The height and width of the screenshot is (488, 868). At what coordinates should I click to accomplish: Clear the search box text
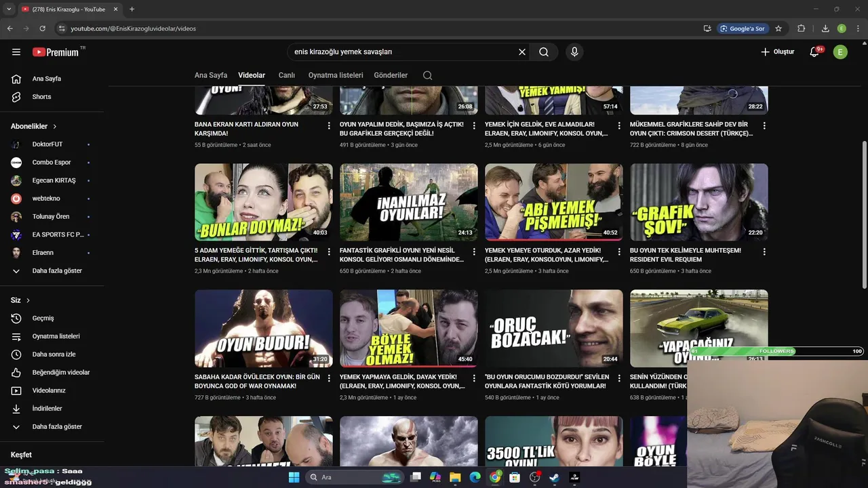(x=522, y=52)
